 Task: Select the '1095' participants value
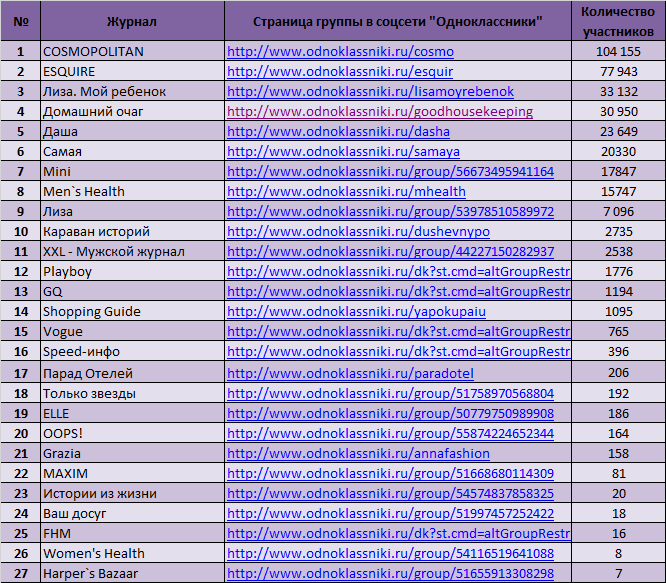[618, 311]
